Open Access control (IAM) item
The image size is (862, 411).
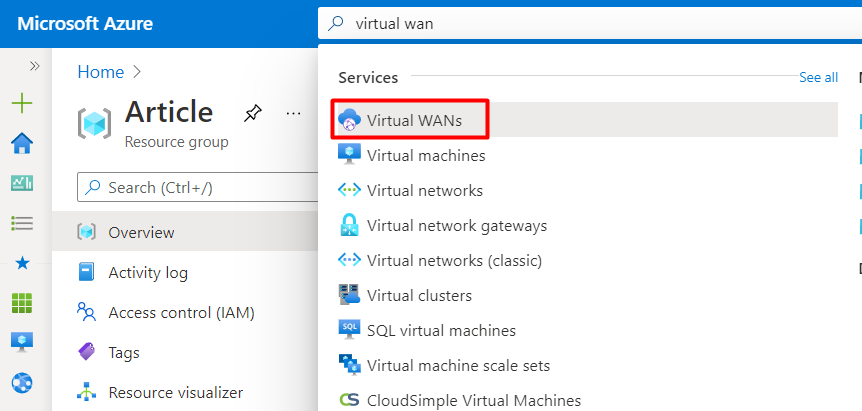(181, 312)
